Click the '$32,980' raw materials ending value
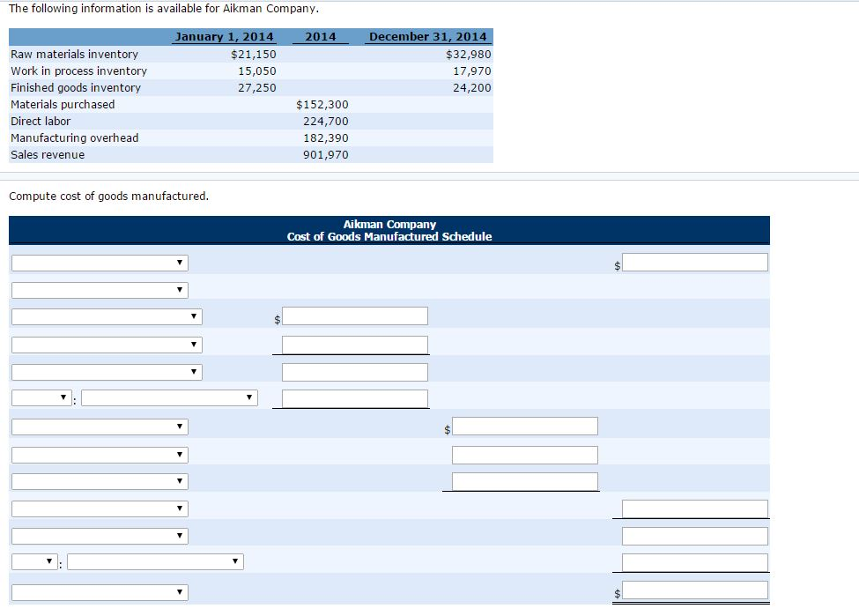 [469, 55]
